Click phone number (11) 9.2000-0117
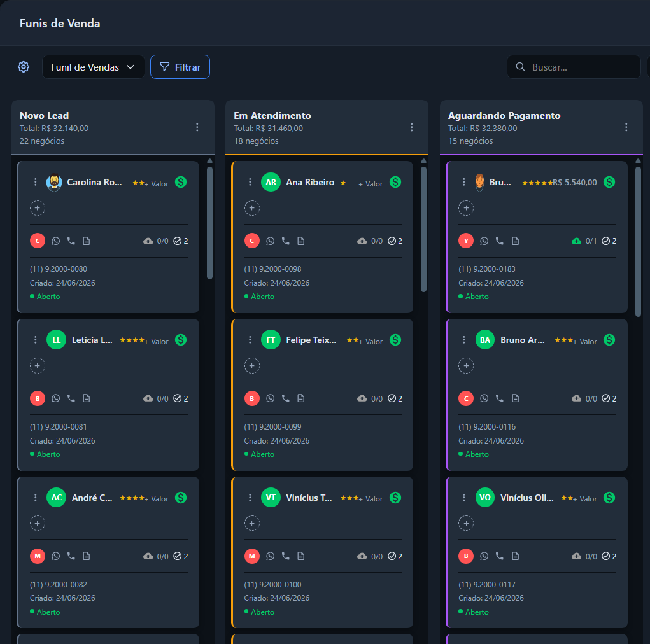This screenshot has height=644, width=650. click(x=487, y=584)
